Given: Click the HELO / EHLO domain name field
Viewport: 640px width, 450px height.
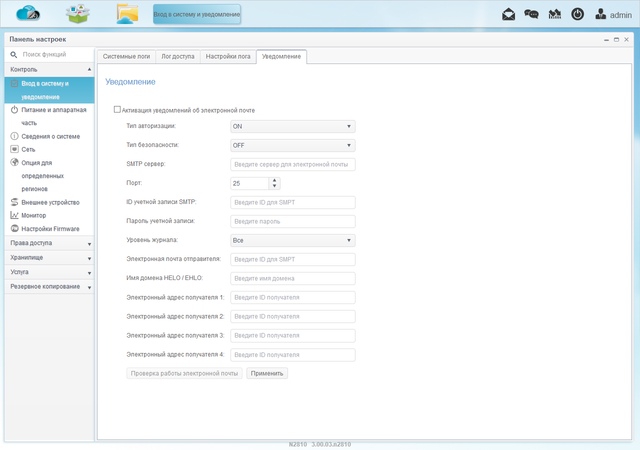Looking at the screenshot, I should (x=293, y=278).
